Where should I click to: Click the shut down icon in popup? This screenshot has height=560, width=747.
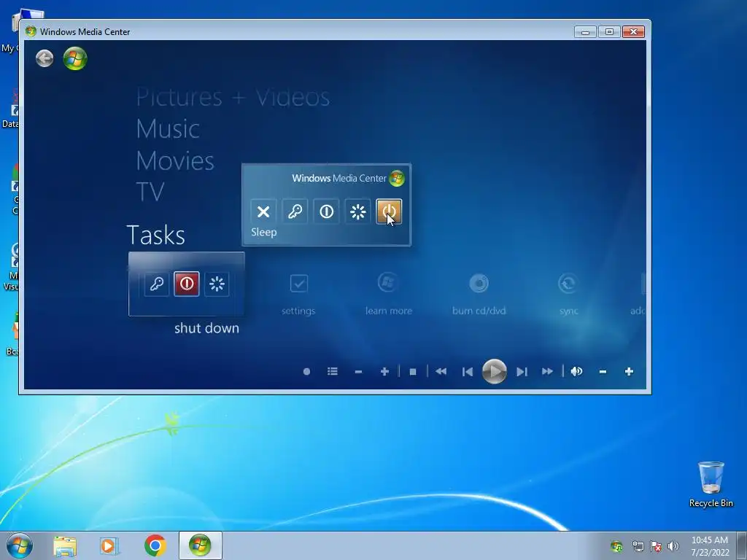pos(326,211)
